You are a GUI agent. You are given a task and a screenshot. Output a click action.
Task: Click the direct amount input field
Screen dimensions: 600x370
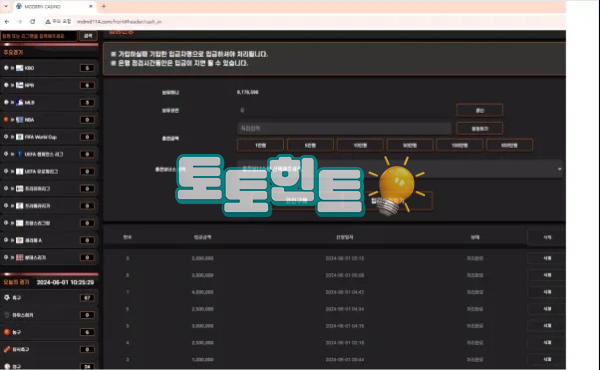[x=344, y=128]
